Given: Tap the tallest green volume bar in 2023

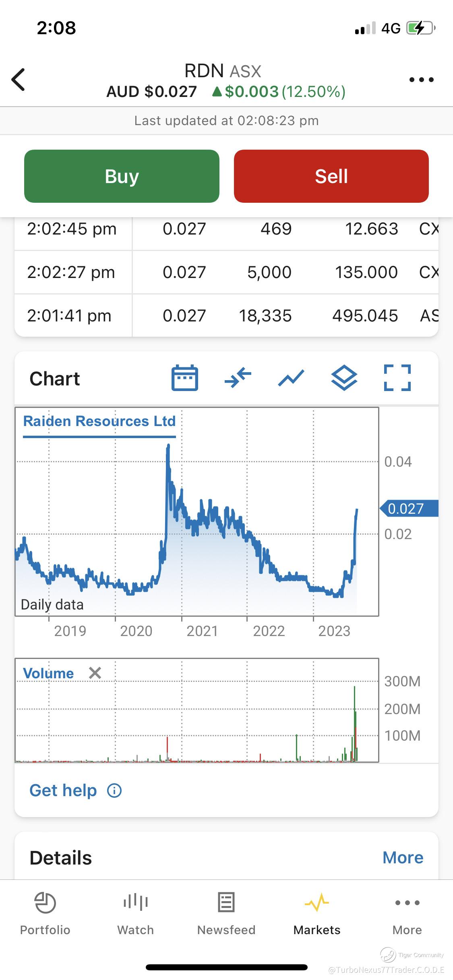Looking at the screenshot, I should point(354,723).
